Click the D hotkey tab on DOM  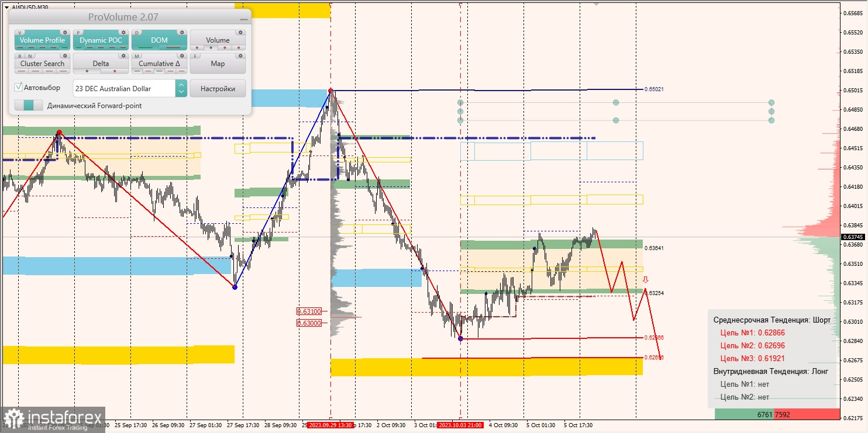tap(137, 33)
